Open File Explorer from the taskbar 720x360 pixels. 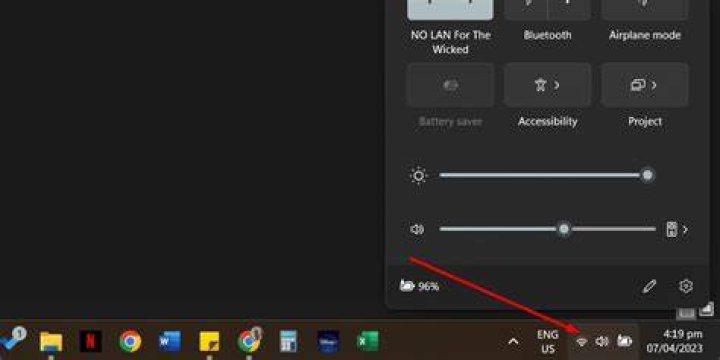(51, 342)
